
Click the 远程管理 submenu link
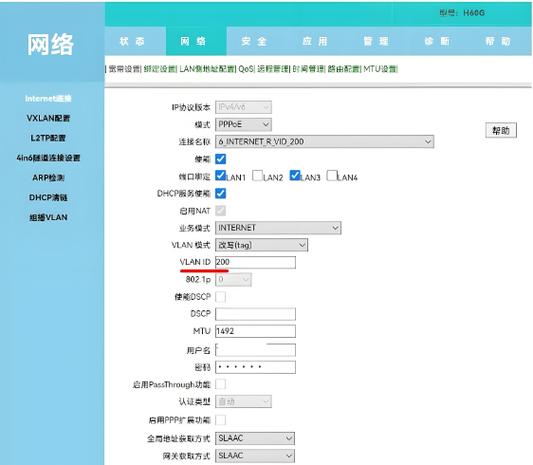pyautogui.click(x=273, y=69)
